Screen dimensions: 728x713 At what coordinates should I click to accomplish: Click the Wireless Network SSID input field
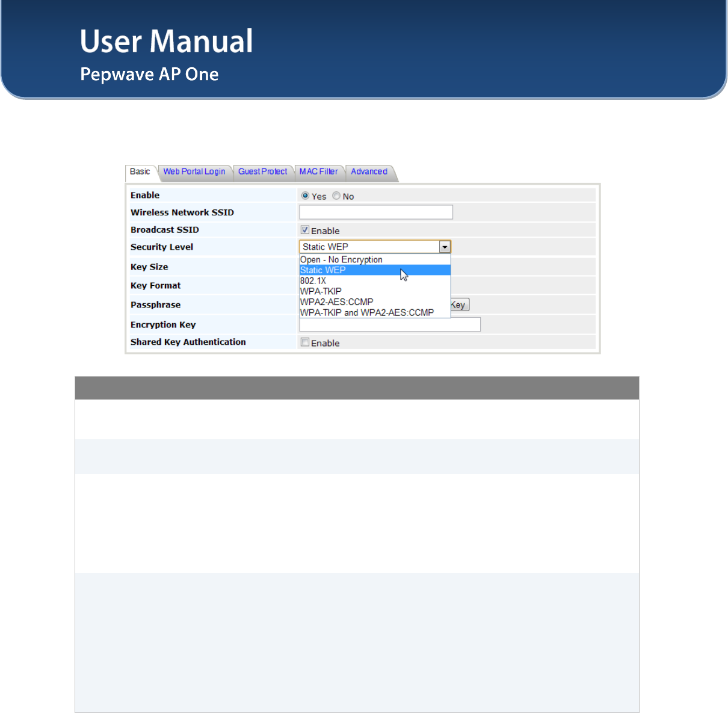(x=376, y=212)
